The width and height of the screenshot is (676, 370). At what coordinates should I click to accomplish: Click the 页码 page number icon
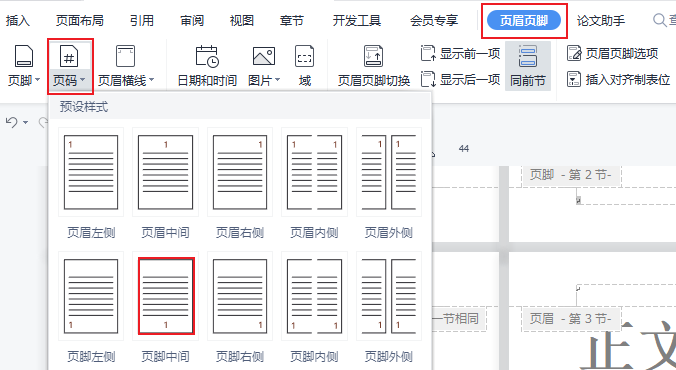[69, 56]
